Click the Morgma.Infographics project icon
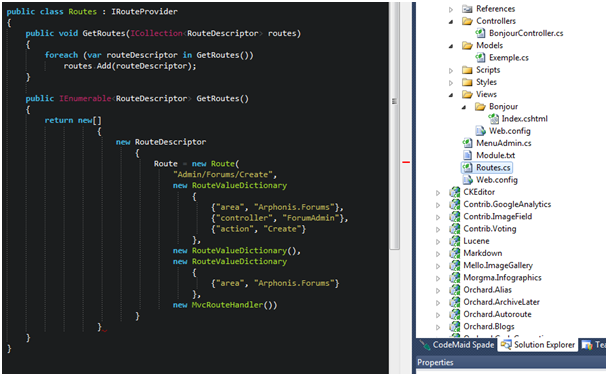613x376 pixels. point(454,278)
